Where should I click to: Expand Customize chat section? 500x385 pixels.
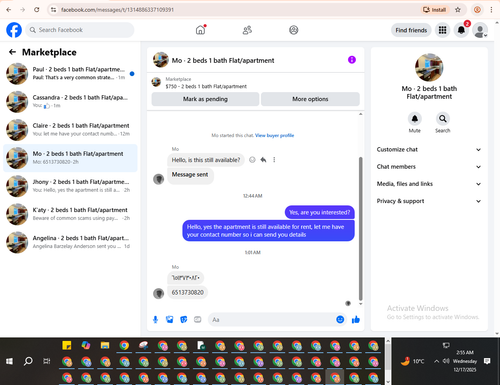click(x=429, y=150)
